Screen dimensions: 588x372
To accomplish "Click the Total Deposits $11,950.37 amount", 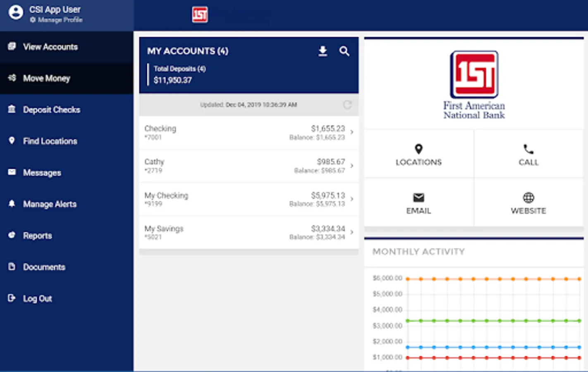I will click(173, 80).
